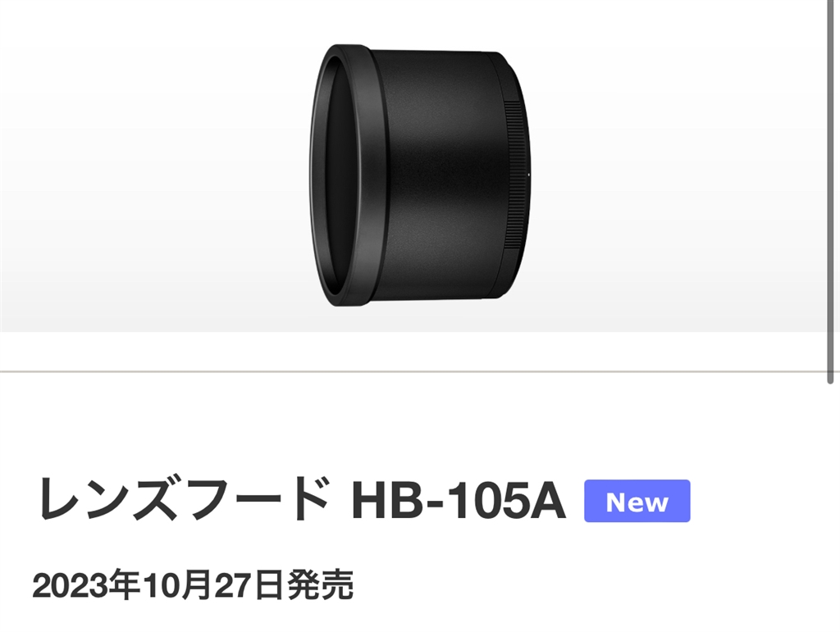Open the lens hood product image
840x632 pixels.
pyautogui.click(x=419, y=175)
